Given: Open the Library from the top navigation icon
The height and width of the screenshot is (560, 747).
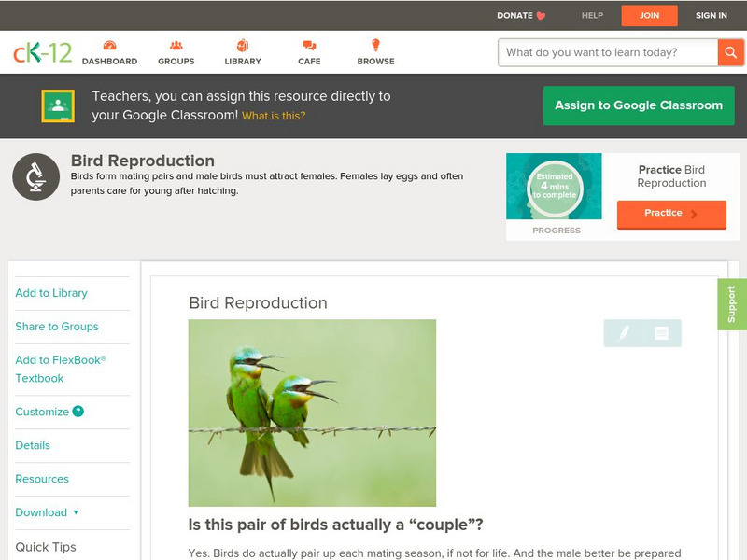Looking at the screenshot, I should [243, 43].
